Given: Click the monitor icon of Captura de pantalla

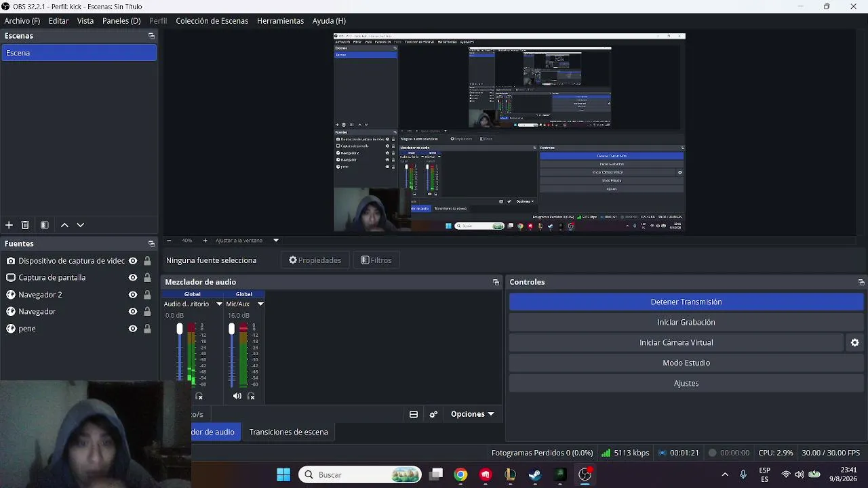Looking at the screenshot, I should pos(11,278).
